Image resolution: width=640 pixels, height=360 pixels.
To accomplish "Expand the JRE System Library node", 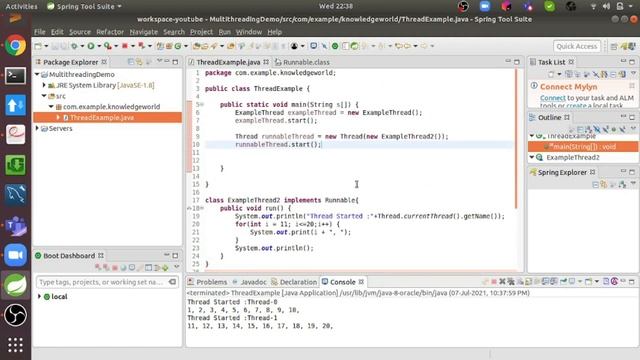I will pos(44,85).
